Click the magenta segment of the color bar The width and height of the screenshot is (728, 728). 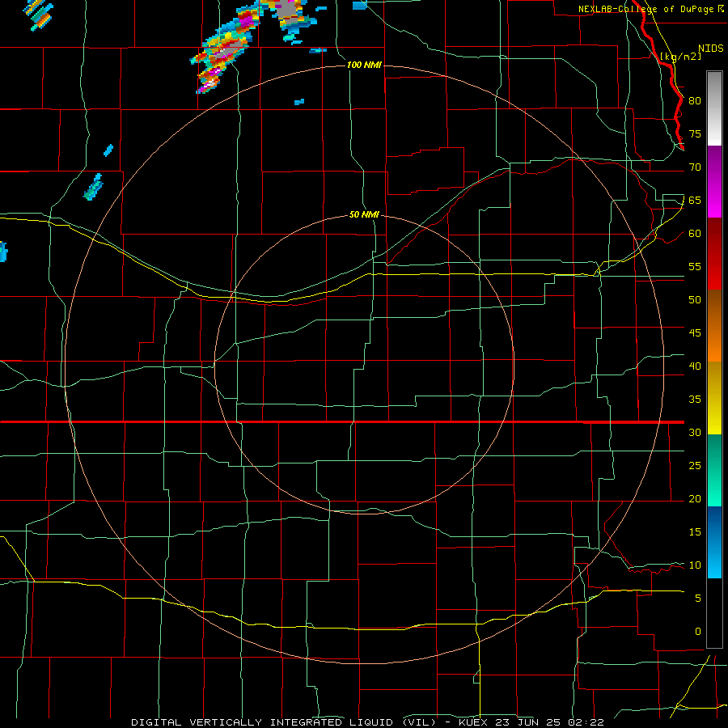pos(714,181)
